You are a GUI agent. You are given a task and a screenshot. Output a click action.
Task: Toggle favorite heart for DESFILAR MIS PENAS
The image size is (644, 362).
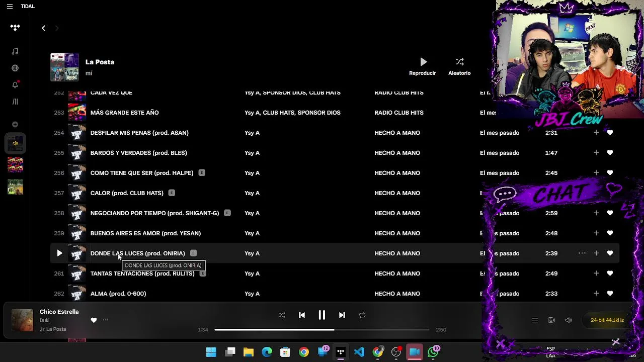coord(610,133)
